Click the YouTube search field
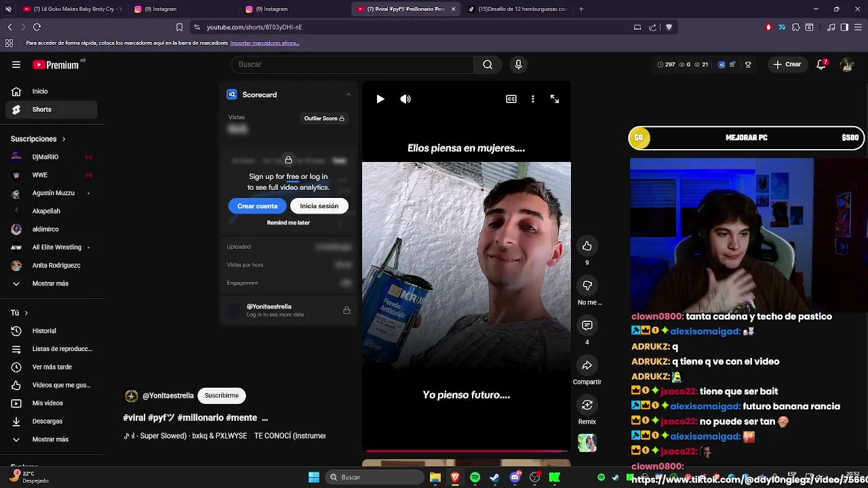 pos(353,64)
